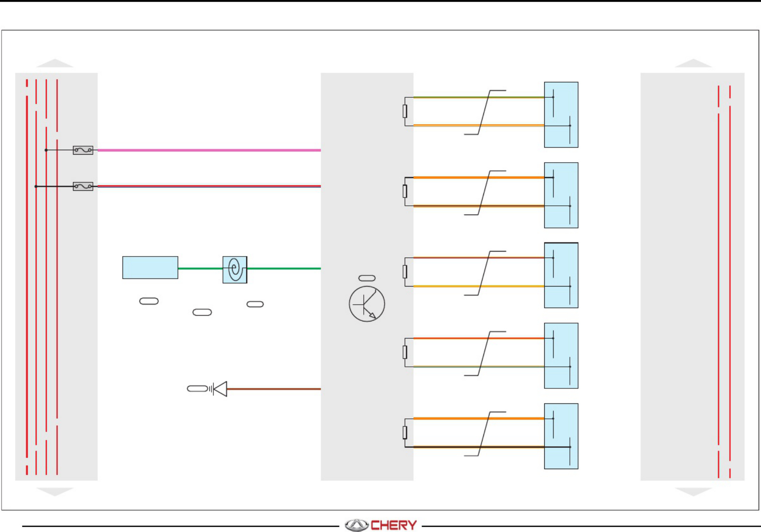The image size is (761, 532).
Task: Select the transistor symbol inside the gray module
Action: tap(367, 304)
